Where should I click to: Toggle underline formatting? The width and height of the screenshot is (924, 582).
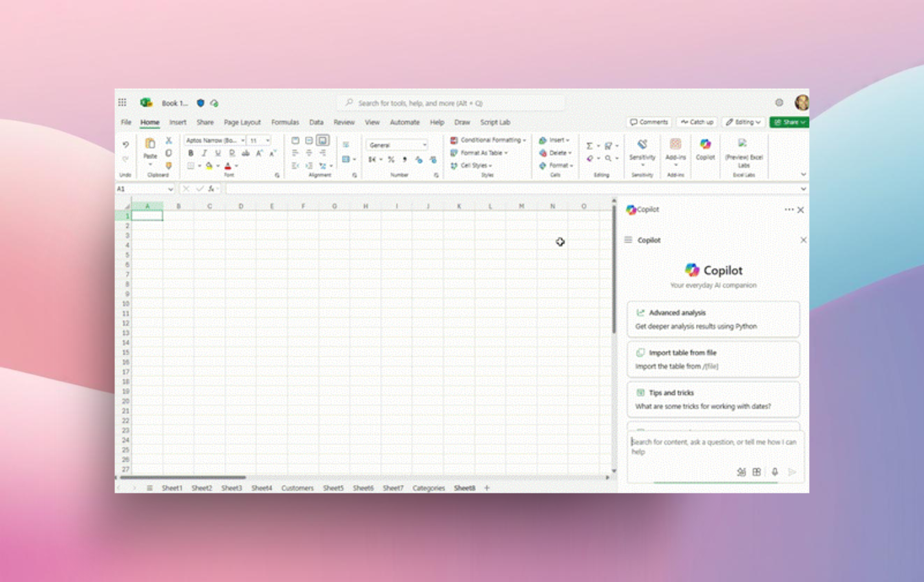218,153
